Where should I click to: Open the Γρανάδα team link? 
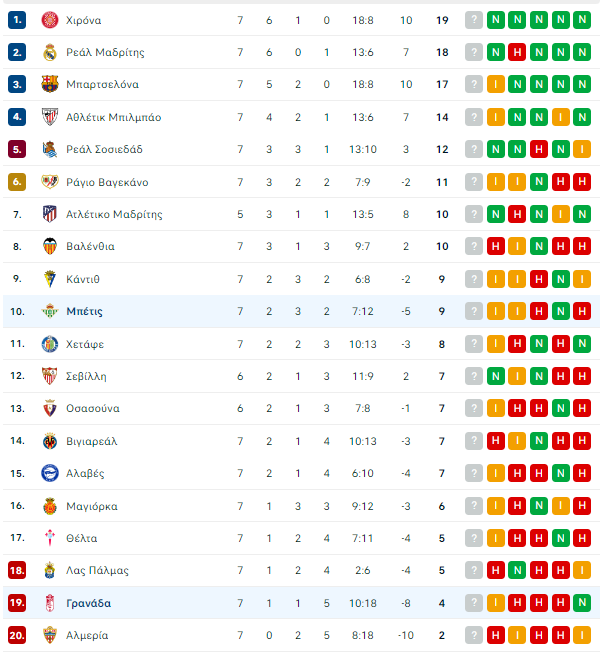pos(89,603)
